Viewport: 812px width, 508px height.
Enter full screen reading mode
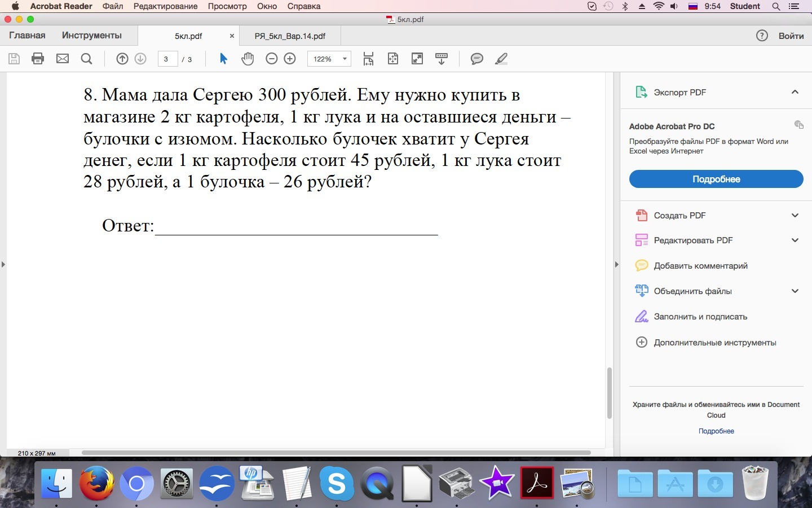click(x=417, y=59)
